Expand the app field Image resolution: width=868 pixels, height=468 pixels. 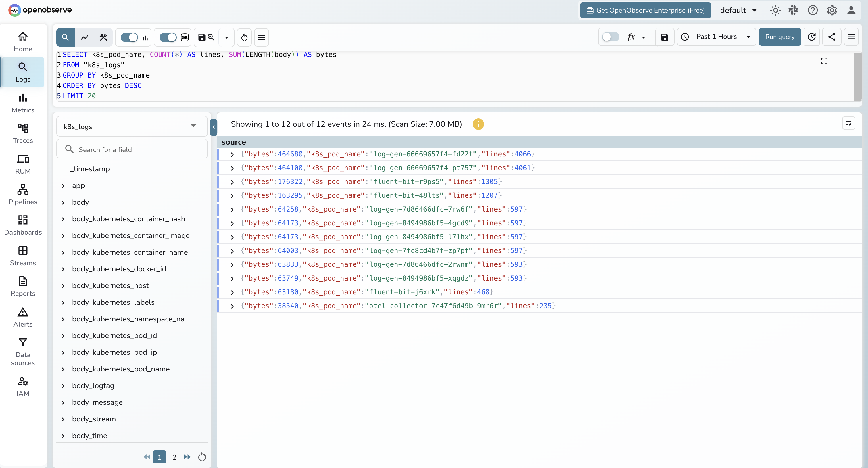point(63,186)
